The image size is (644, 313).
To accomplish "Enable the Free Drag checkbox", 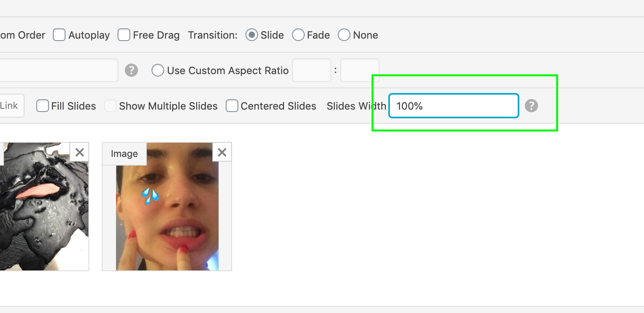I will (124, 35).
